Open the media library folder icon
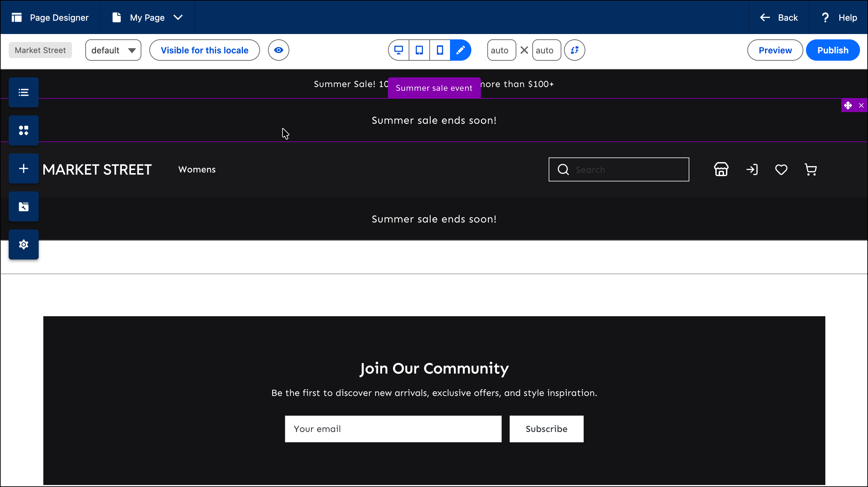 (x=24, y=206)
